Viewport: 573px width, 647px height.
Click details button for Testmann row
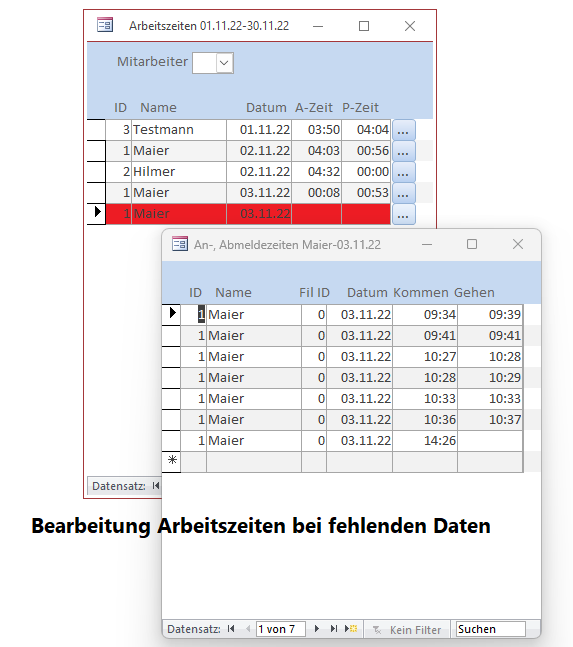[403, 130]
